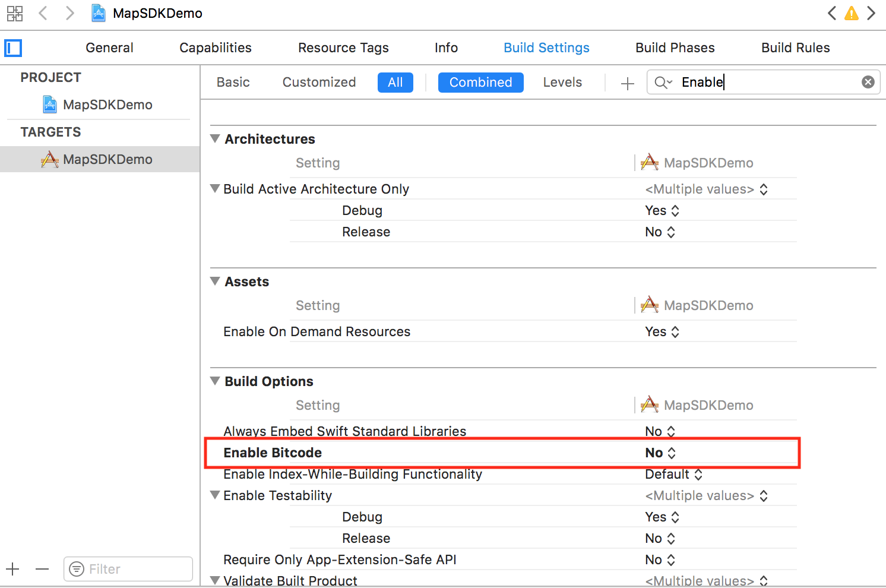Screen dimensions: 886x588
Task: Collapse the Assets section
Action: pyautogui.click(x=215, y=281)
